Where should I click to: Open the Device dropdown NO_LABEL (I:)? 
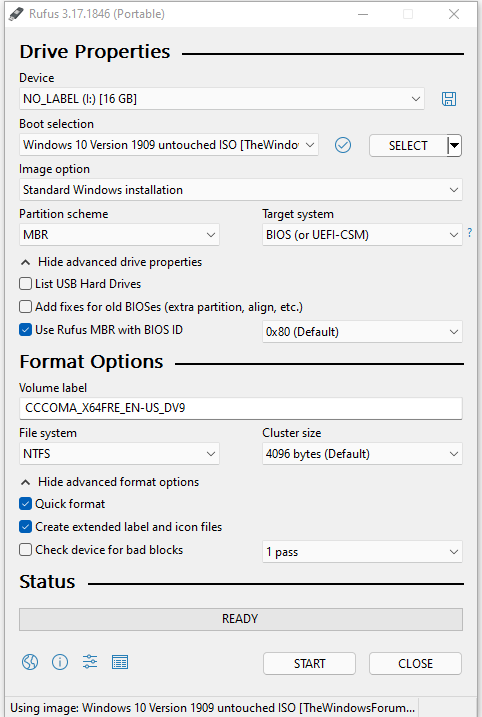[x=222, y=99]
